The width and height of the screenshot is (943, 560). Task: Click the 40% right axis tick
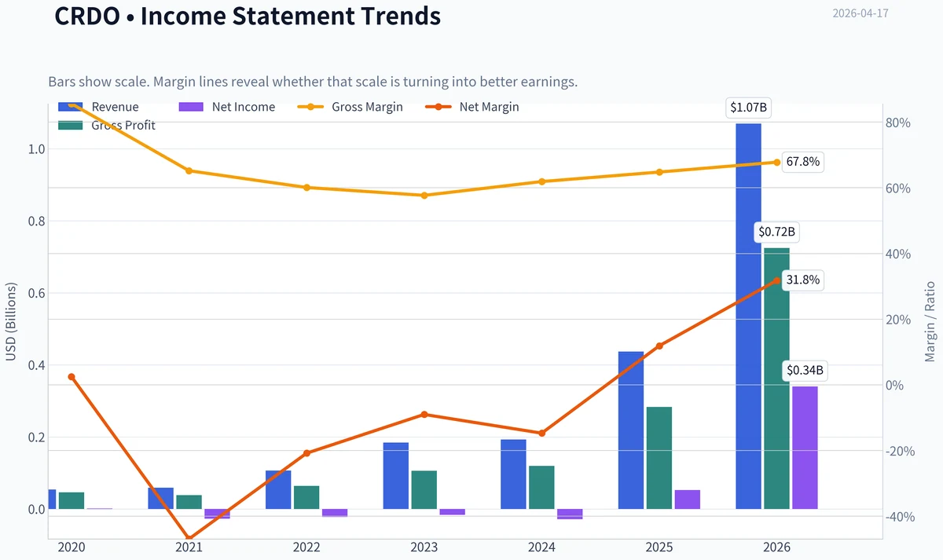tap(897, 254)
